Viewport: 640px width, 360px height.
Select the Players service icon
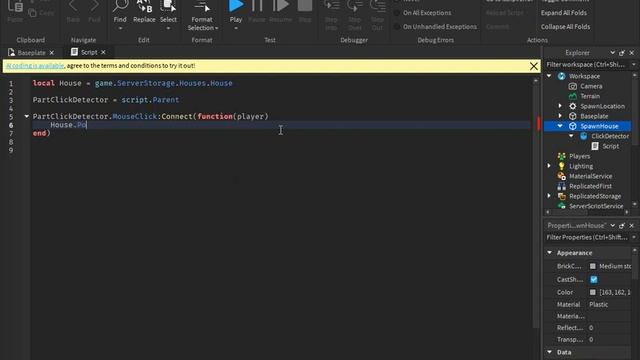(562, 156)
